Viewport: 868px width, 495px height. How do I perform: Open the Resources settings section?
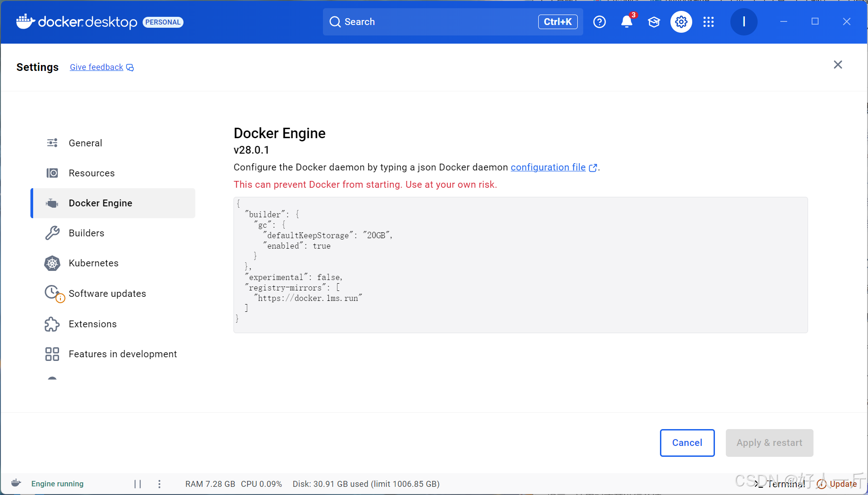coord(113,173)
